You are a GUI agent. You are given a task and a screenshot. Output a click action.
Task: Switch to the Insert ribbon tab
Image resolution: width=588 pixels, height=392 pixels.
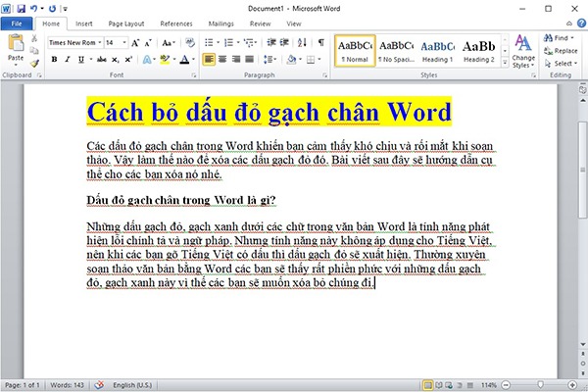tap(83, 24)
